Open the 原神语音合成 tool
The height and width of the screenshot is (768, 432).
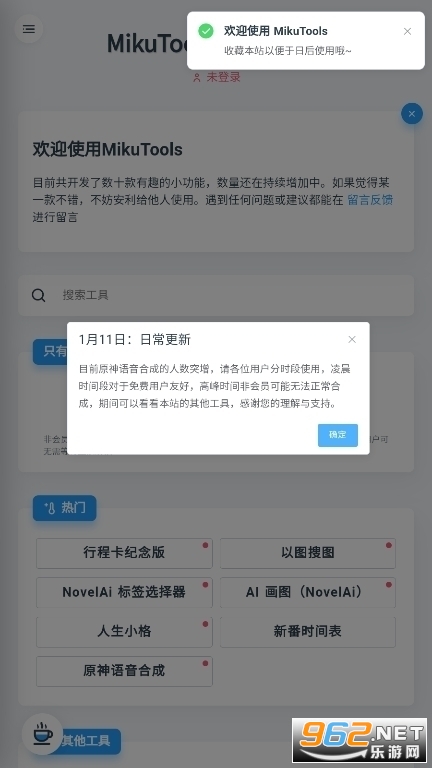click(124, 671)
